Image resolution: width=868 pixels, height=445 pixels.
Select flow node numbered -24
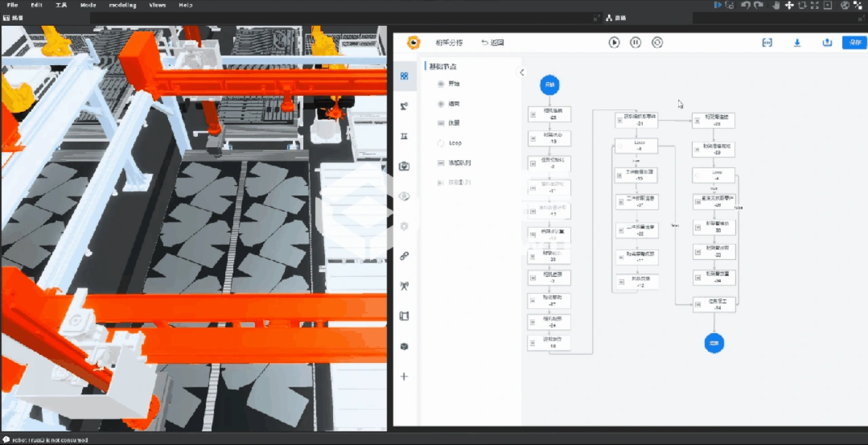(549, 322)
